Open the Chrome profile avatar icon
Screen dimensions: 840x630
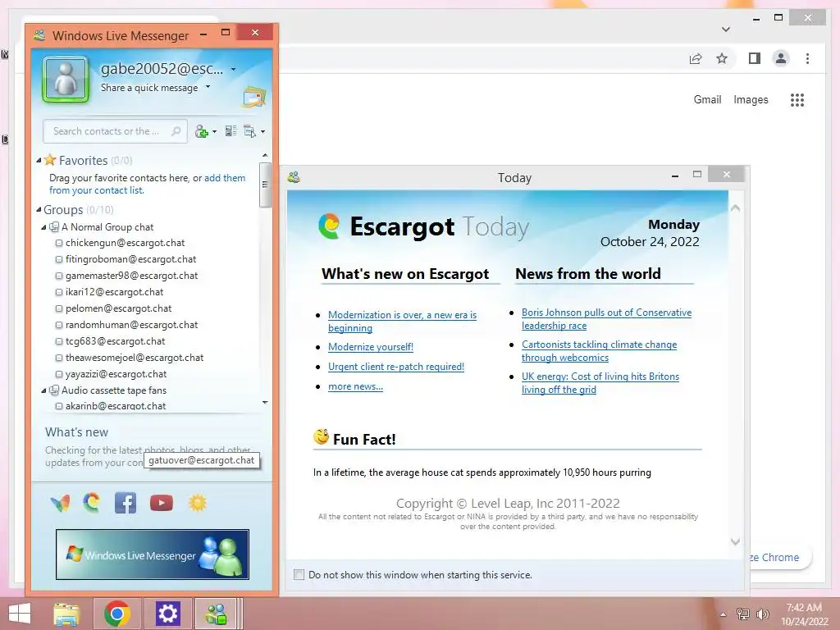tap(781, 58)
